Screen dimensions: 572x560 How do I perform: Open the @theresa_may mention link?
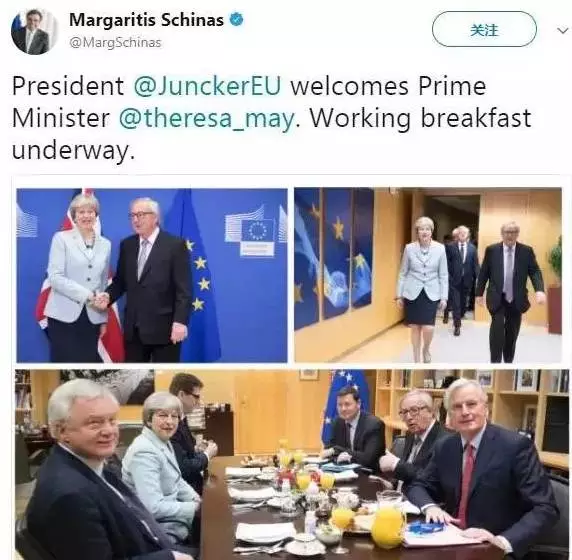click(206, 118)
